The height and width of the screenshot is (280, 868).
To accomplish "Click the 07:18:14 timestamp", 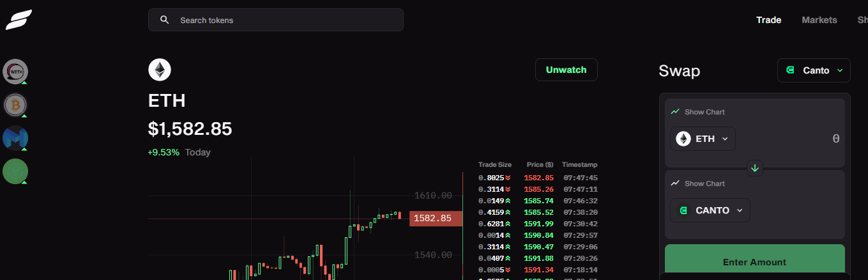I will [581, 270].
